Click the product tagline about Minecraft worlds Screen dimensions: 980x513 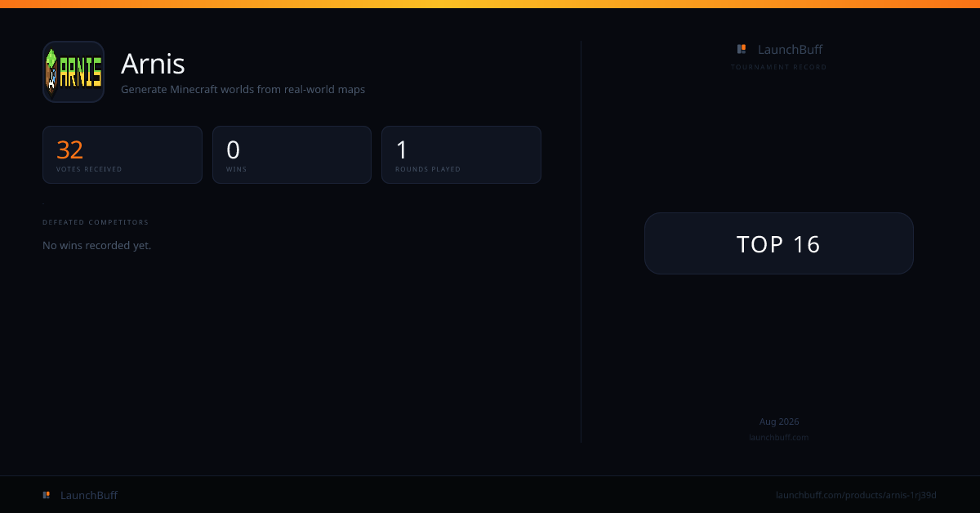point(243,89)
